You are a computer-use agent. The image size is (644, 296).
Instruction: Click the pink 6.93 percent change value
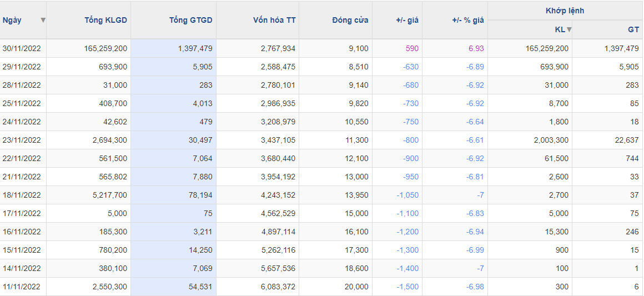tap(476, 48)
